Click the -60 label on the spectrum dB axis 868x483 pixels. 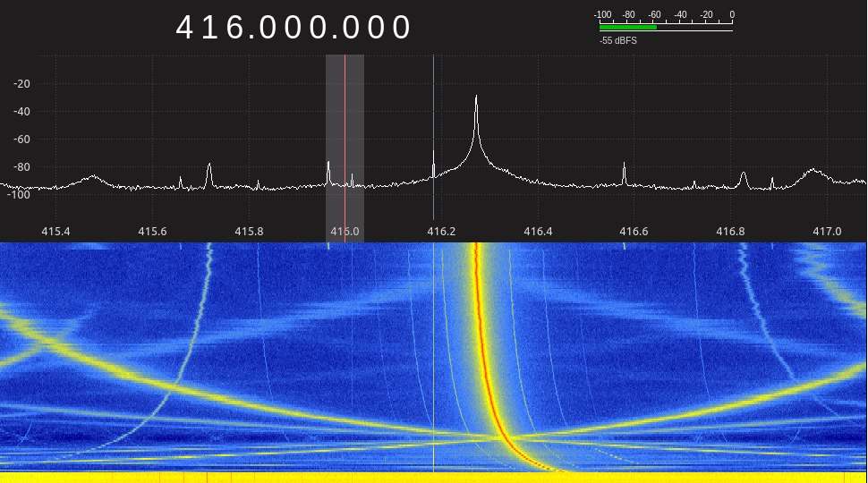click(22, 140)
